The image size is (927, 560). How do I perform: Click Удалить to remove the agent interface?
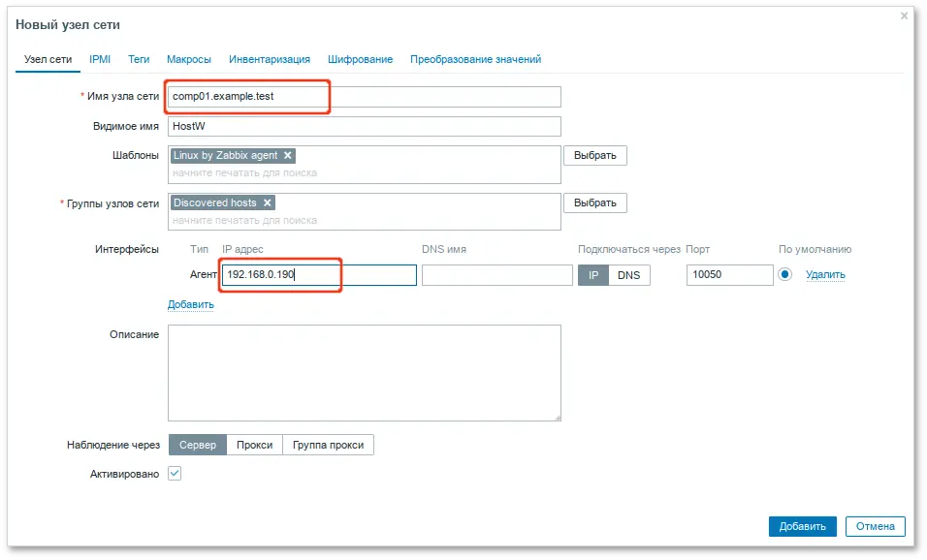826,275
